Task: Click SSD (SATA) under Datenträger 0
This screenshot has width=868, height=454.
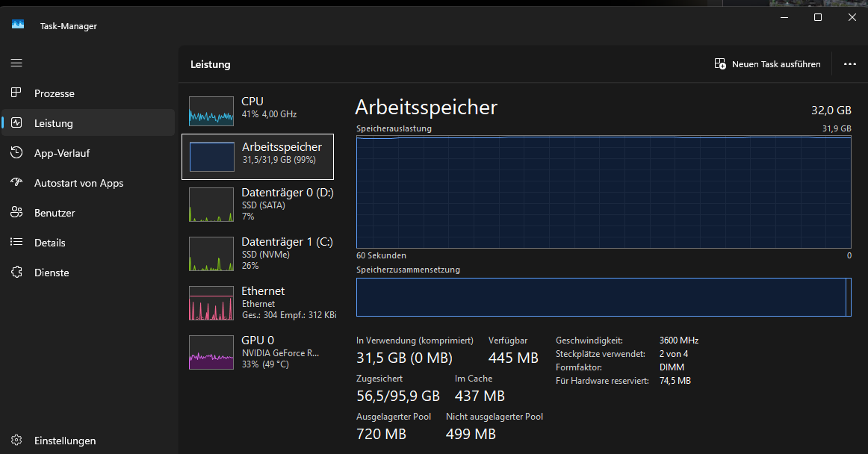Action: (x=264, y=205)
